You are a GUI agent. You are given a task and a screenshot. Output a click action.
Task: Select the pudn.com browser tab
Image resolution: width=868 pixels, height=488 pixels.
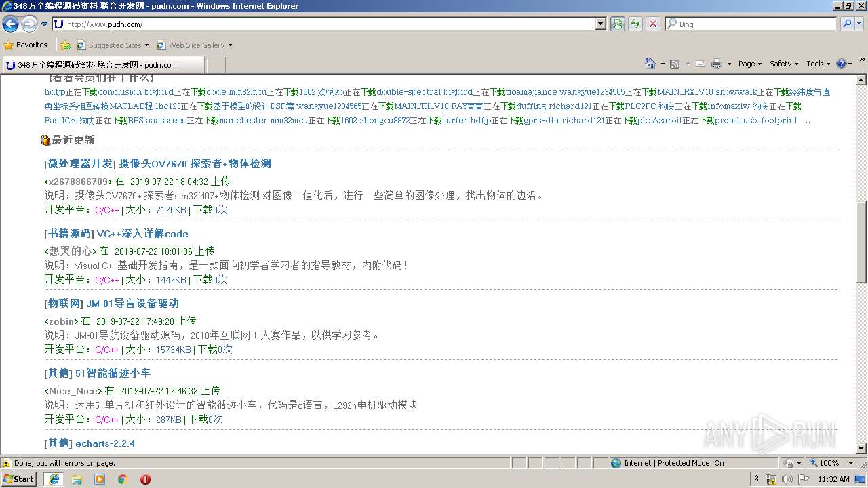tap(103, 65)
